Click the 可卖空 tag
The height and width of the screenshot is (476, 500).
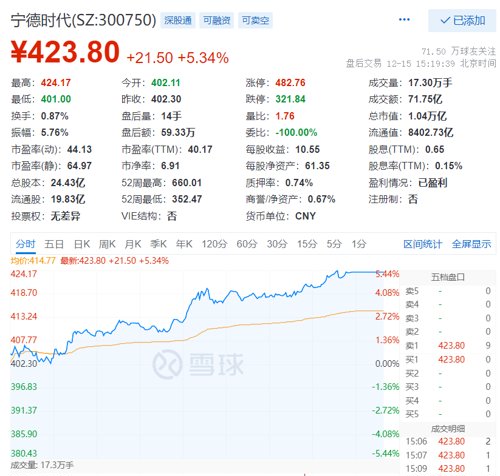pyautogui.click(x=255, y=20)
